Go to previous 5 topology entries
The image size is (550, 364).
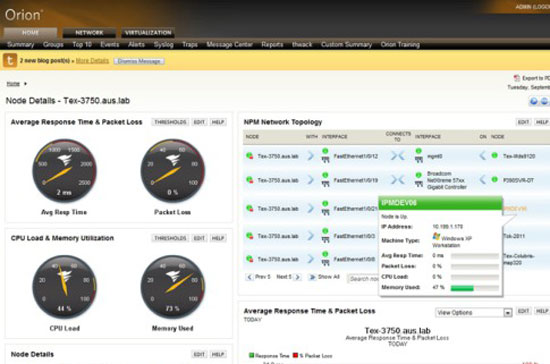259,277
